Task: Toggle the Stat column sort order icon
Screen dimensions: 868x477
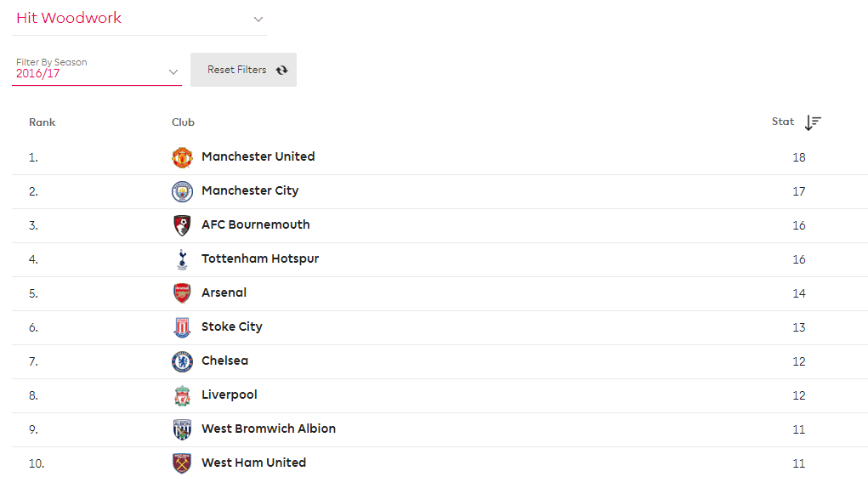Action: 812,122
